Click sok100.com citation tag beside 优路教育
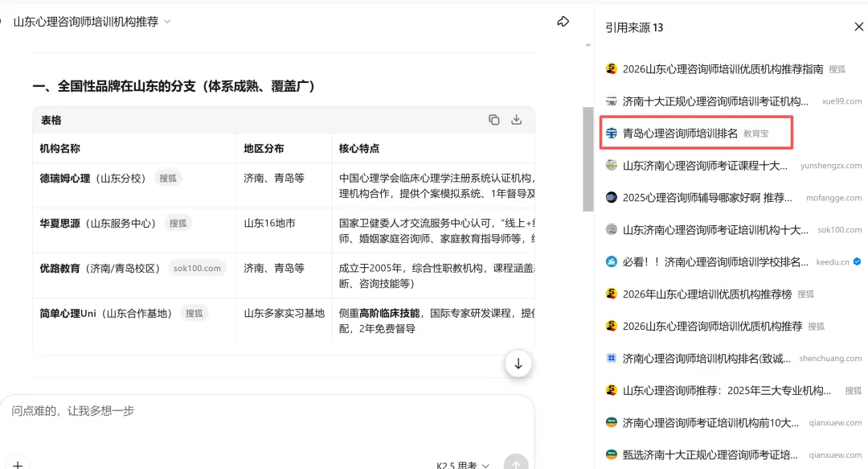Image resolution: width=868 pixels, height=469 pixels. [x=197, y=268]
